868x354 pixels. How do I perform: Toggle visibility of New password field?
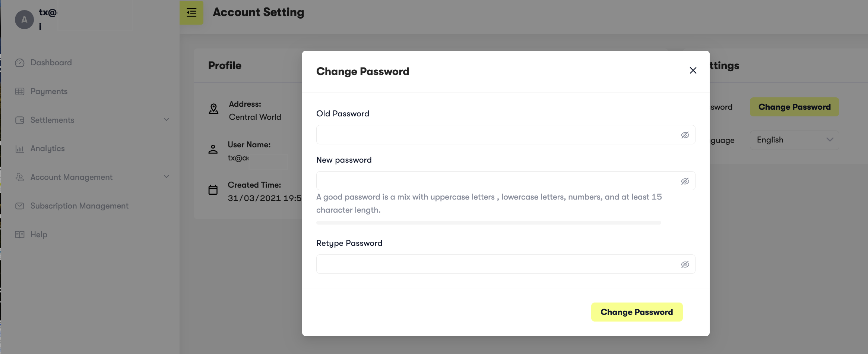(685, 181)
